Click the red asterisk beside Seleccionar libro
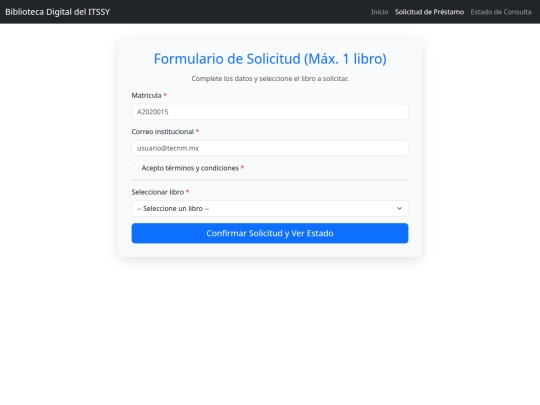Image resolution: width=540 pixels, height=405 pixels. pyautogui.click(x=188, y=191)
